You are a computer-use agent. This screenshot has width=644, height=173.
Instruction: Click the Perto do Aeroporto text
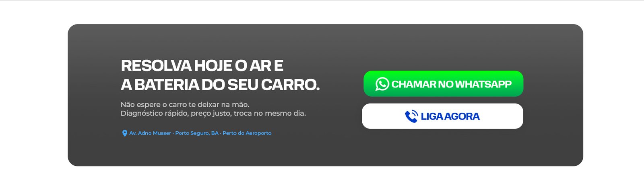pos(247,133)
